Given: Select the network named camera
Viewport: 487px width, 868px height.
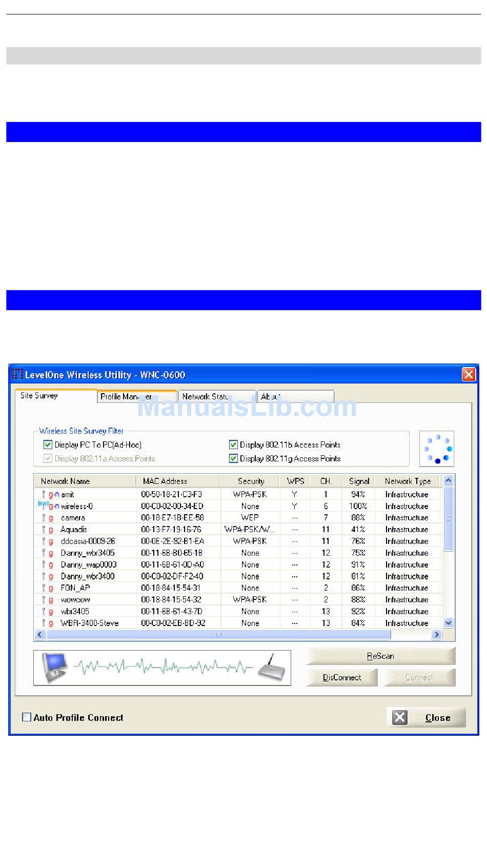Looking at the screenshot, I should click(73, 518).
